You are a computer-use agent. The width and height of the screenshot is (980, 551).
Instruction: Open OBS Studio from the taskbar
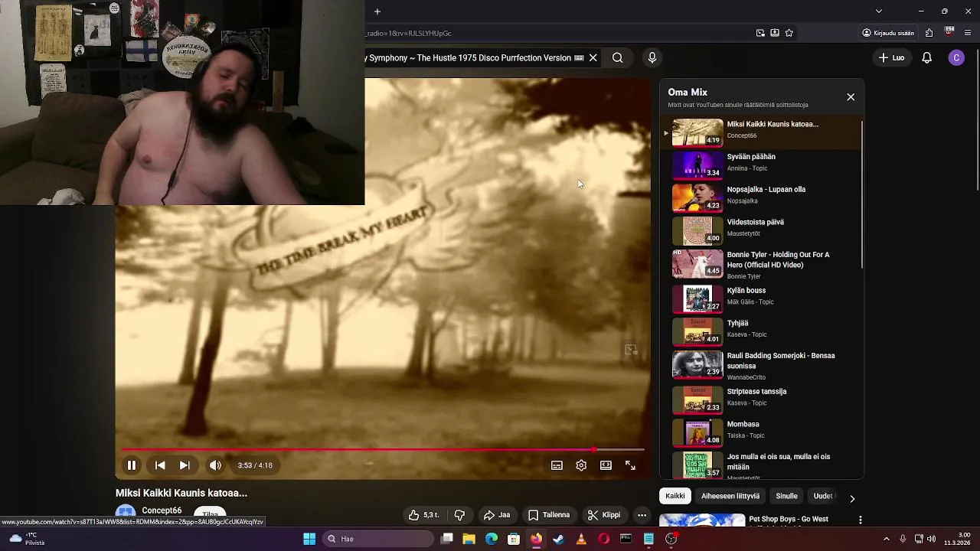tap(671, 539)
